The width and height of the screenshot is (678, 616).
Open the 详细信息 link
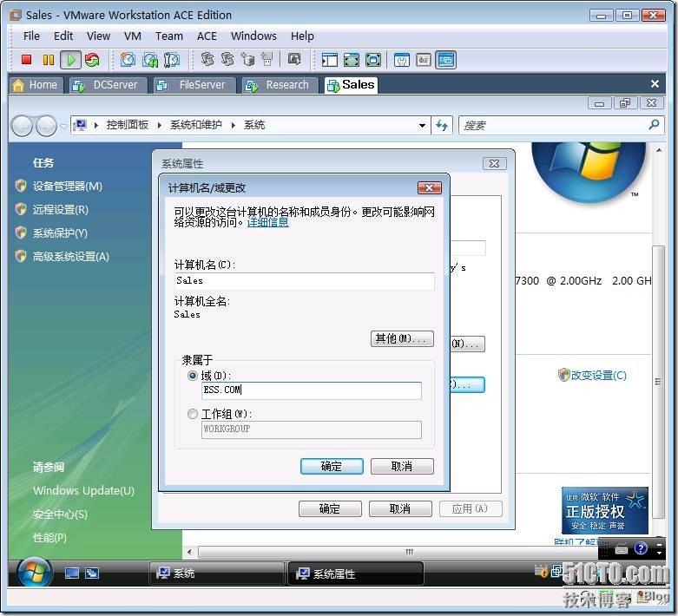coord(267,223)
